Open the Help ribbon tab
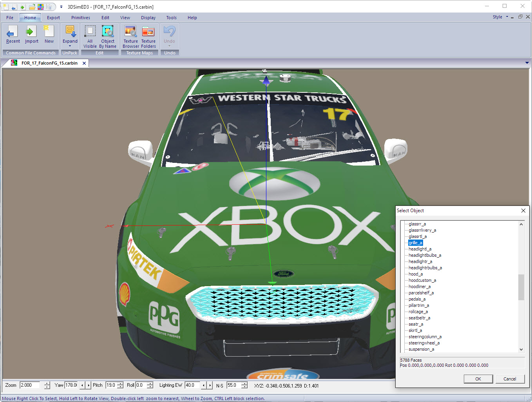 [x=192, y=18]
